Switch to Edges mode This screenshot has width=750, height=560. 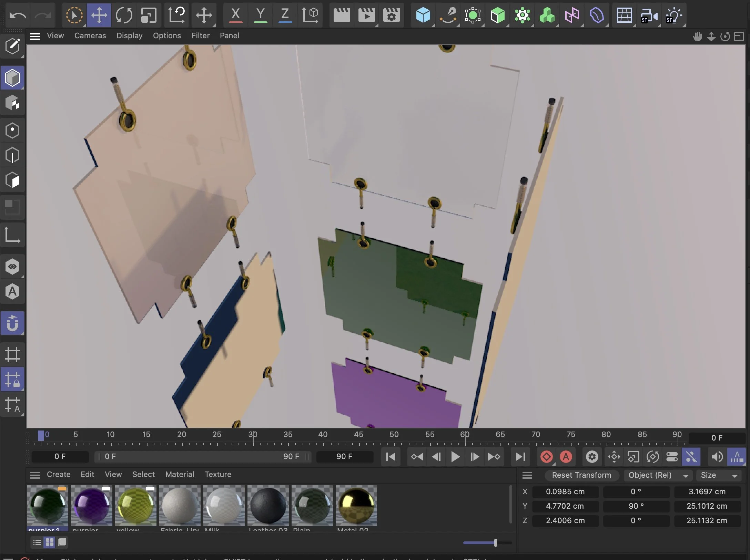pyautogui.click(x=12, y=155)
